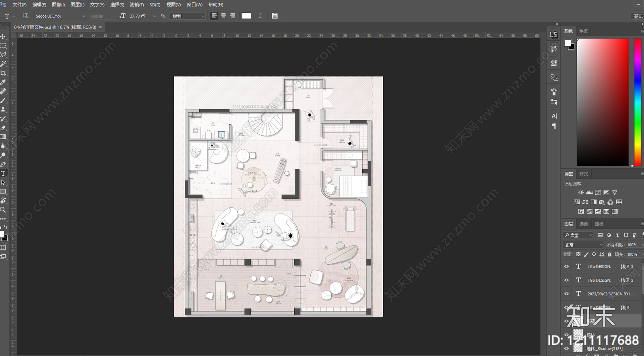Image resolution: width=644 pixels, height=356 pixels.
Task: Toggle visibility of 2023/09/02 DESIGN BY layer
Action: 566,294
